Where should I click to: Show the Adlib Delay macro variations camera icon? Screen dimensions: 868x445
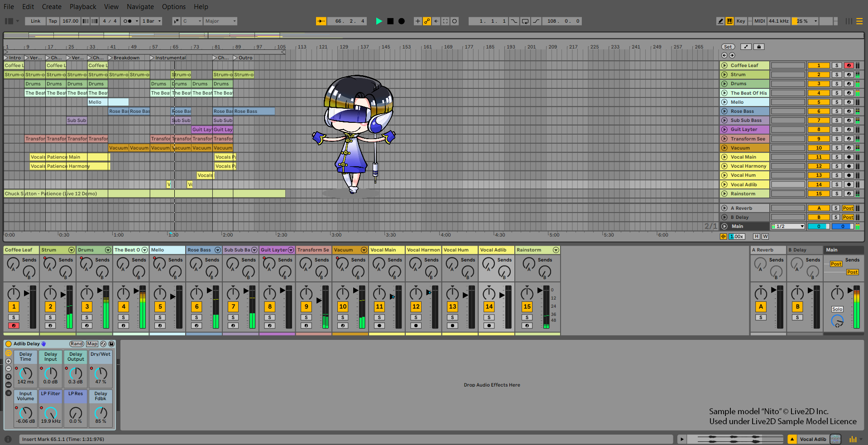coord(9,377)
